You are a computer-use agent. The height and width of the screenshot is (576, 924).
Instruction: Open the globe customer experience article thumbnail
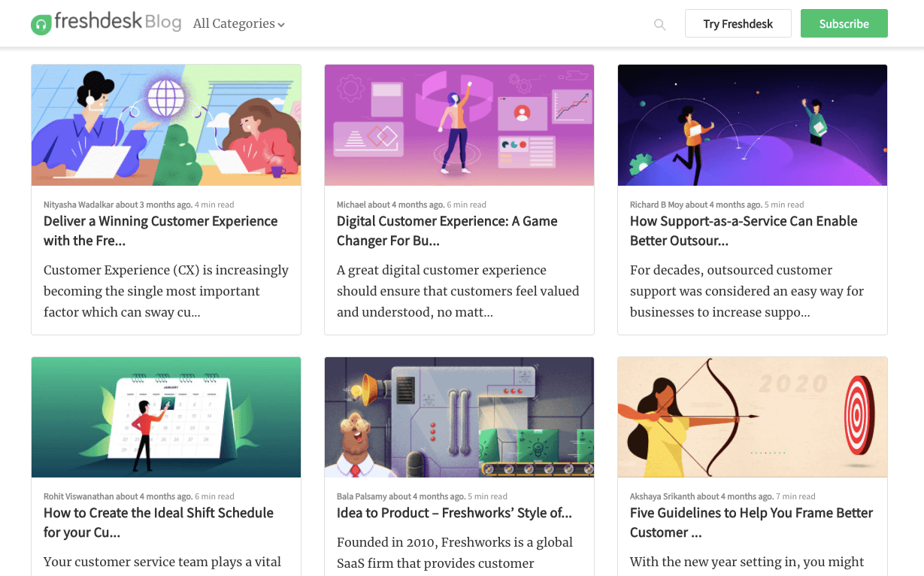pos(166,125)
